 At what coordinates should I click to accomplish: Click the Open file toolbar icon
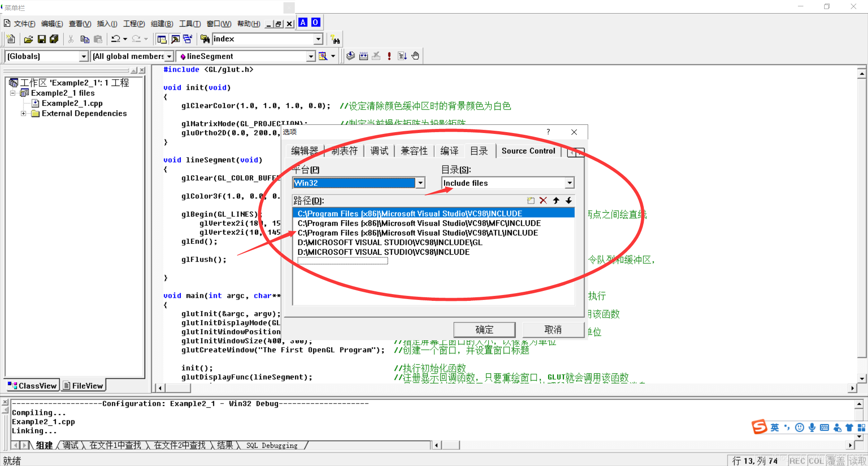pyautogui.click(x=28, y=39)
